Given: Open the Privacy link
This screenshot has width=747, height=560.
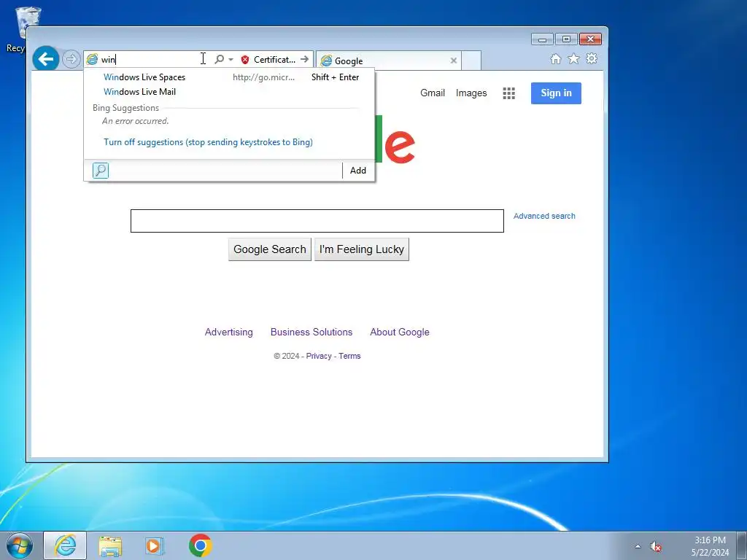Looking at the screenshot, I should [x=319, y=356].
